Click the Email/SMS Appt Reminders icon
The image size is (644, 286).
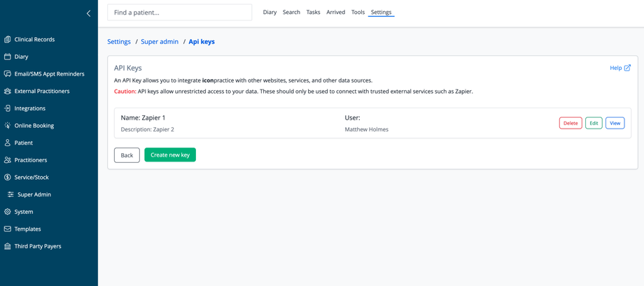pyautogui.click(x=8, y=73)
